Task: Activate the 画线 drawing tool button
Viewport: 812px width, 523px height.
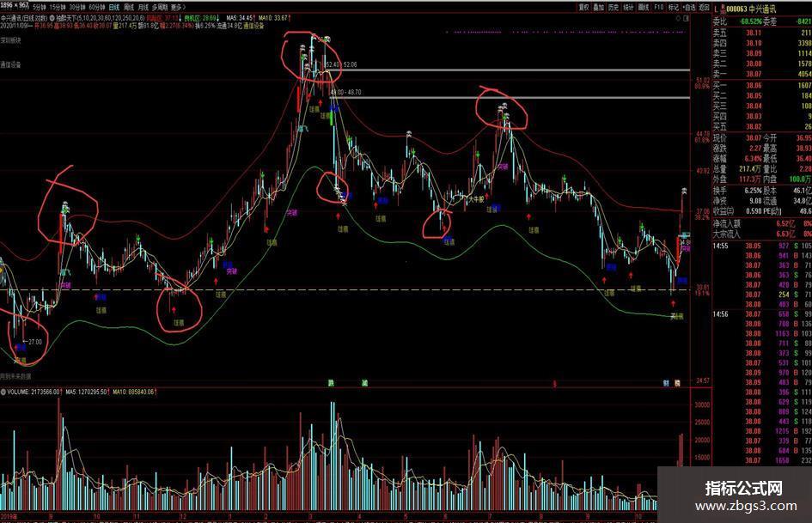Action: click(x=644, y=7)
